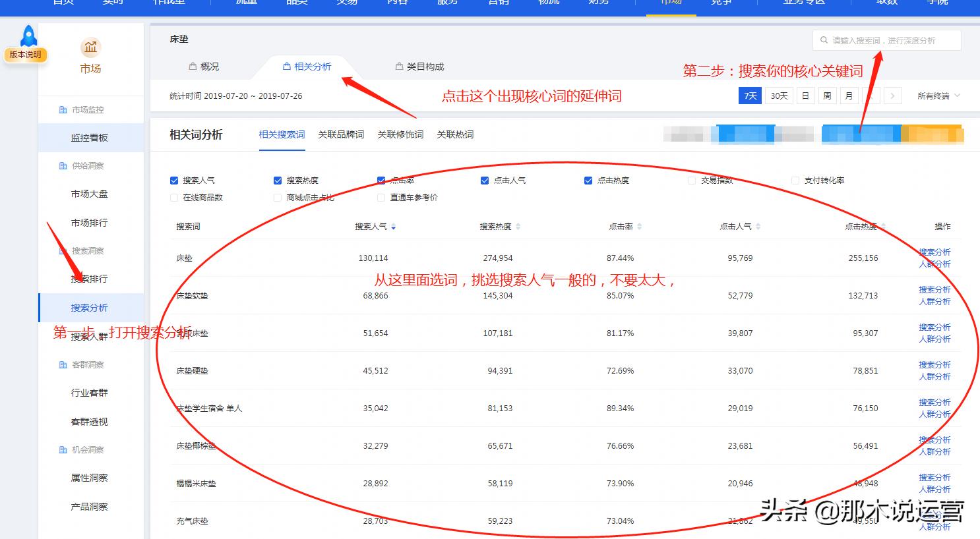Disable the 搜索热度 checkbox
Viewport: 980px width, 539px height.
click(277, 180)
